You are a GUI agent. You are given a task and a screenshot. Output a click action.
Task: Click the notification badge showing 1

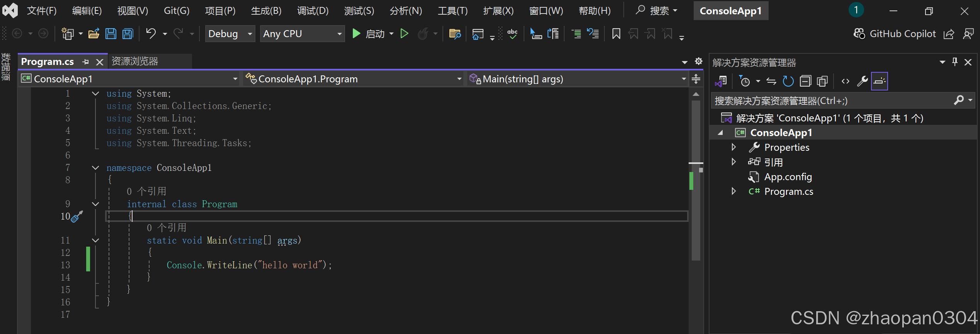point(856,10)
